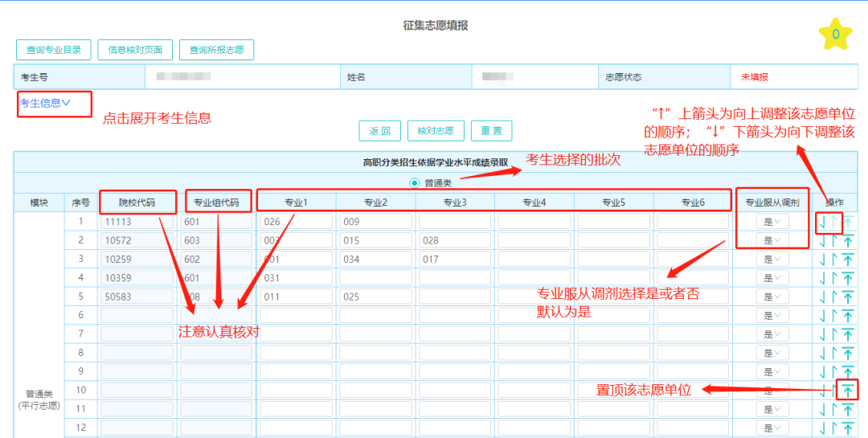Move row 5 volunteer up one position
This screenshot has height=438, width=868.
(833, 297)
